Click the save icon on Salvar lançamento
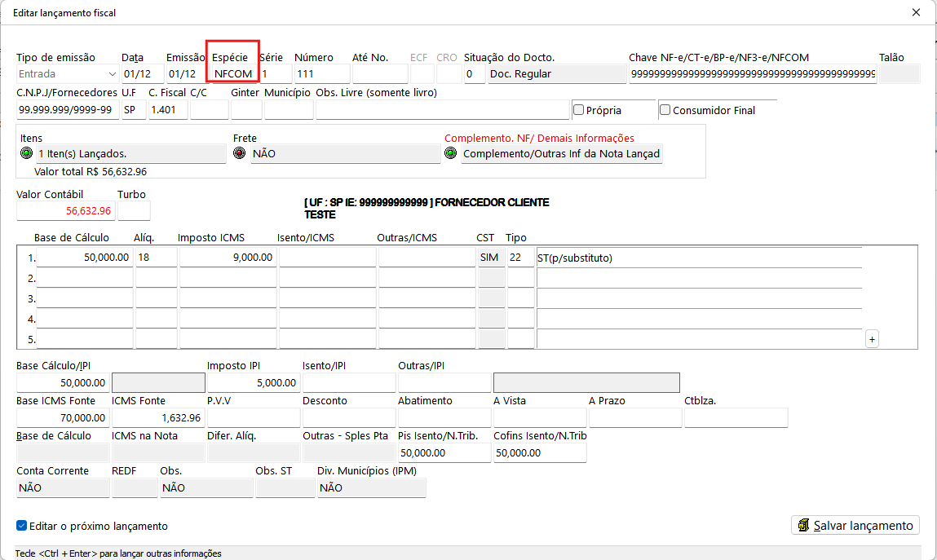The height and width of the screenshot is (560, 937). click(x=803, y=526)
